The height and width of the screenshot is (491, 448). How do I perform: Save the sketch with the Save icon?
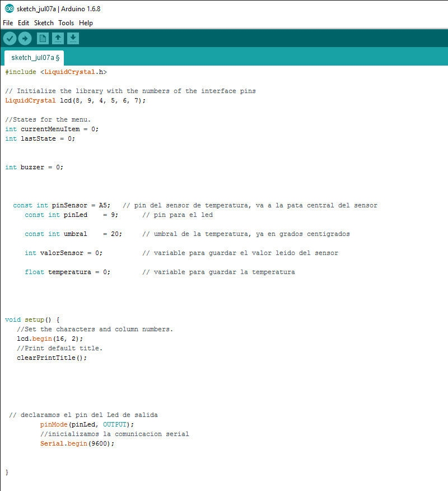[73, 39]
